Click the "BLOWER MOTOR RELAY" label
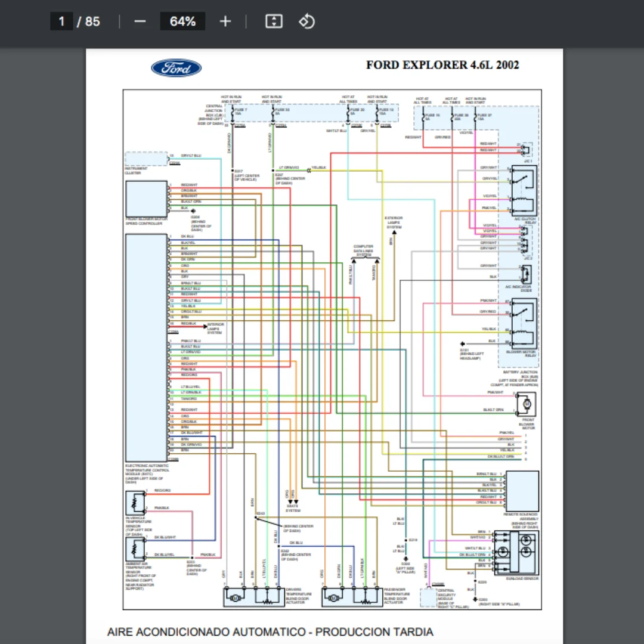This screenshot has width=644, height=644. (521, 354)
